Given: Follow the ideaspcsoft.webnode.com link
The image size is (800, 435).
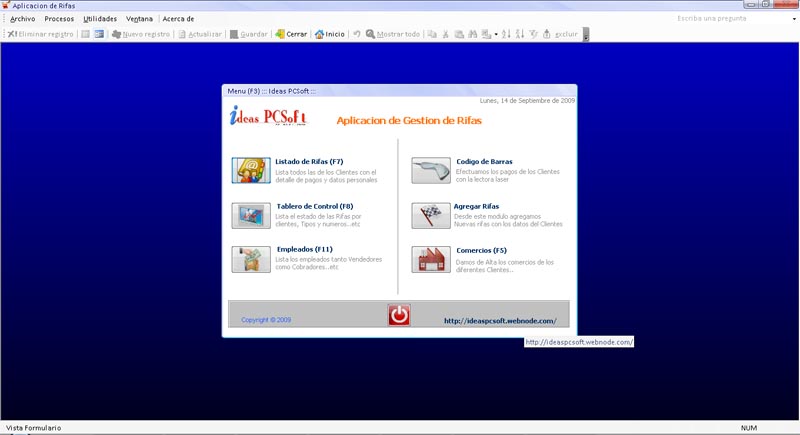Looking at the screenshot, I should coord(499,321).
